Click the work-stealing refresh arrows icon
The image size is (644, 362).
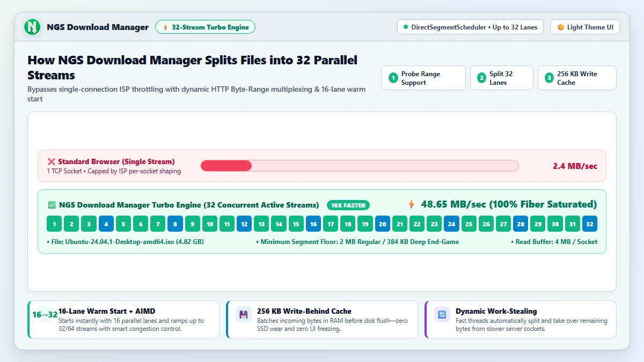[x=442, y=315]
